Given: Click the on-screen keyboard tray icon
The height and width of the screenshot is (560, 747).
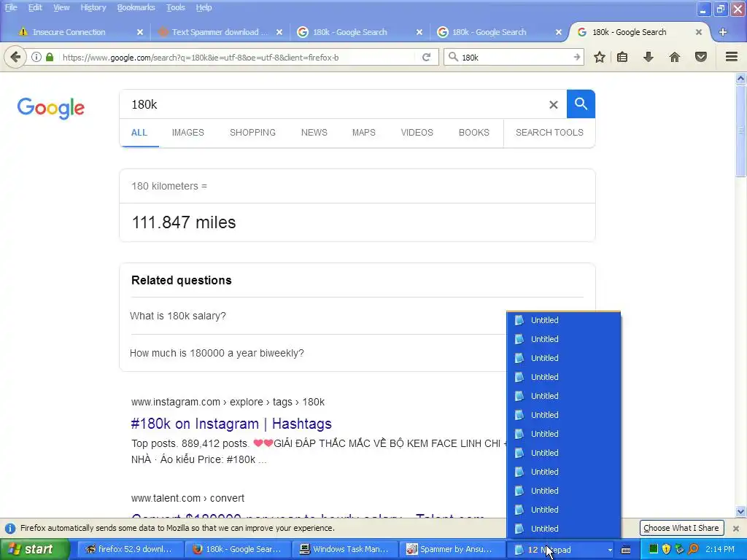Looking at the screenshot, I should tap(626, 550).
